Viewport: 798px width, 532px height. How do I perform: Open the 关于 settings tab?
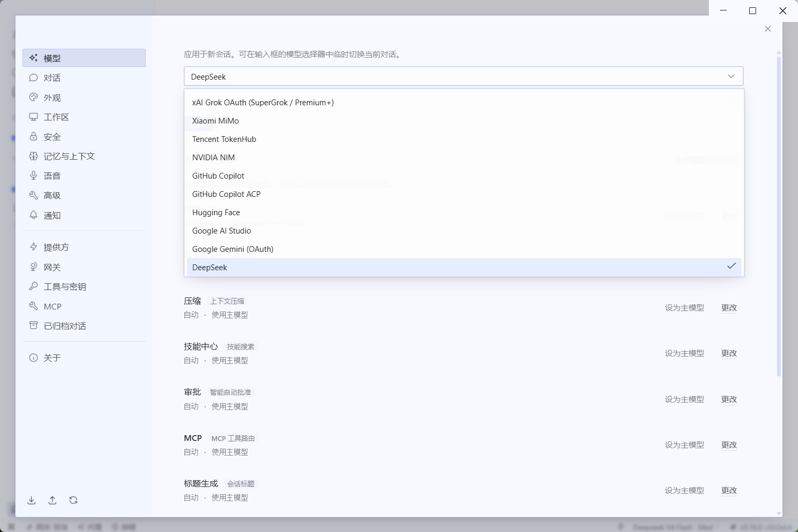click(84, 358)
